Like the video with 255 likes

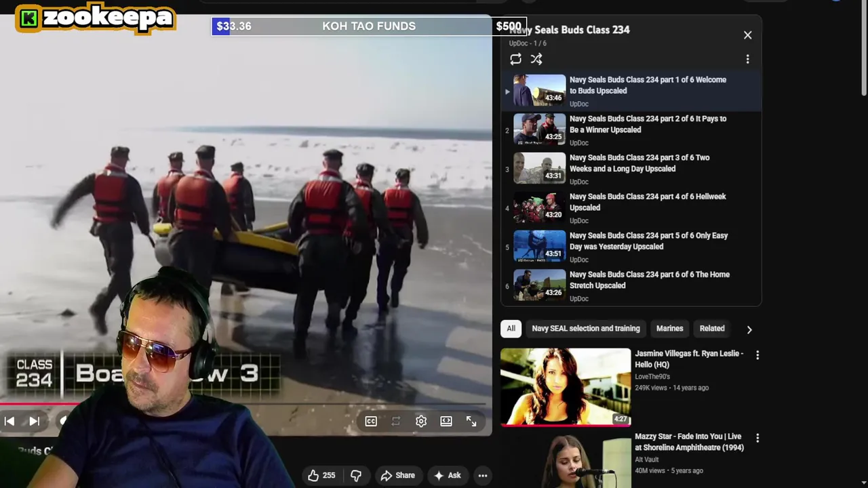321,476
